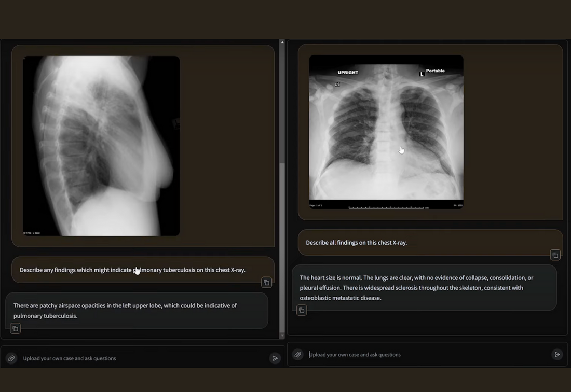The image size is (571, 392).
Task: Click the send arrow in the left input bar
Action: click(275, 358)
